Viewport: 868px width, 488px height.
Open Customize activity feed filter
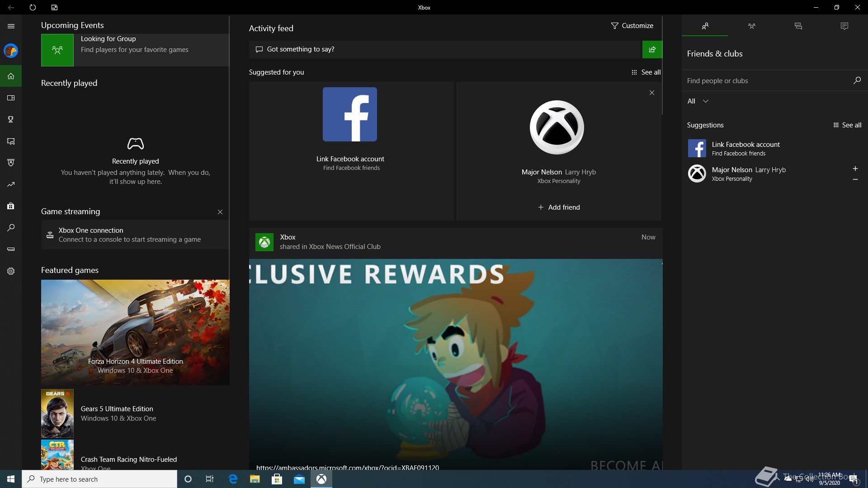click(x=632, y=26)
